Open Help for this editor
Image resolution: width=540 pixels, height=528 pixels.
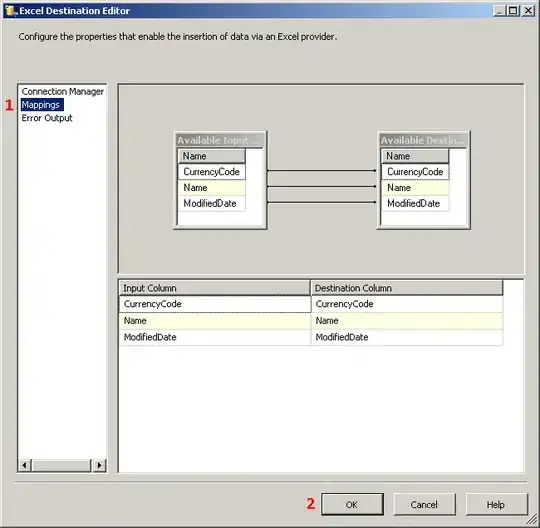point(496,504)
